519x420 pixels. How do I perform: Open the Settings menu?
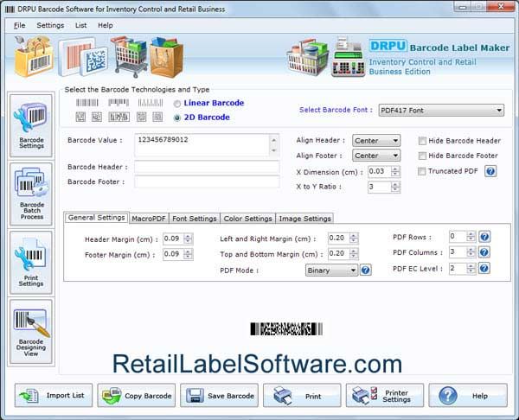coord(50,25)
